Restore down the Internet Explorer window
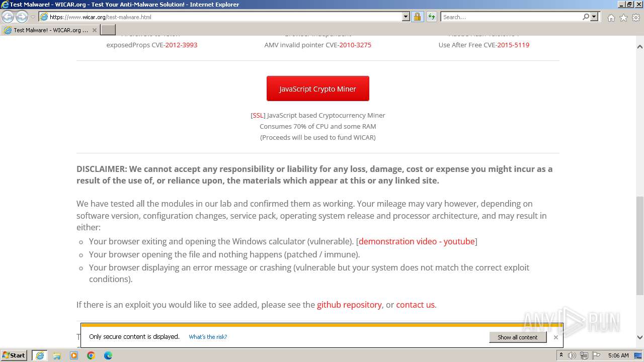Screen dimensions: 644x362 (630, 5)
